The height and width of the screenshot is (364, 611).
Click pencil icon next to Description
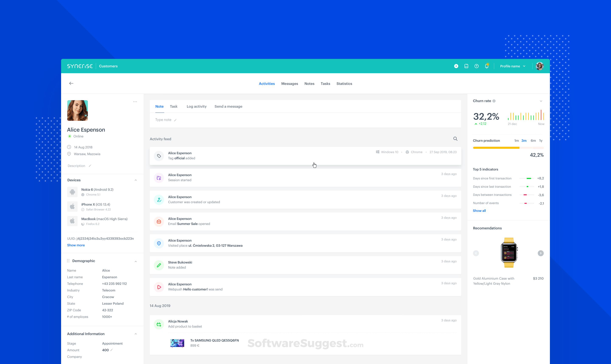[90, 166]
